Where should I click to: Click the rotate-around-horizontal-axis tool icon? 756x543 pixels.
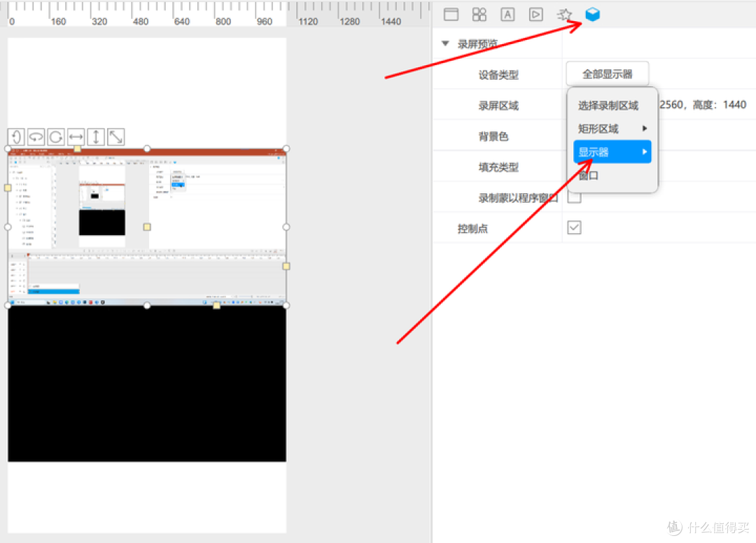coord(36,137)
